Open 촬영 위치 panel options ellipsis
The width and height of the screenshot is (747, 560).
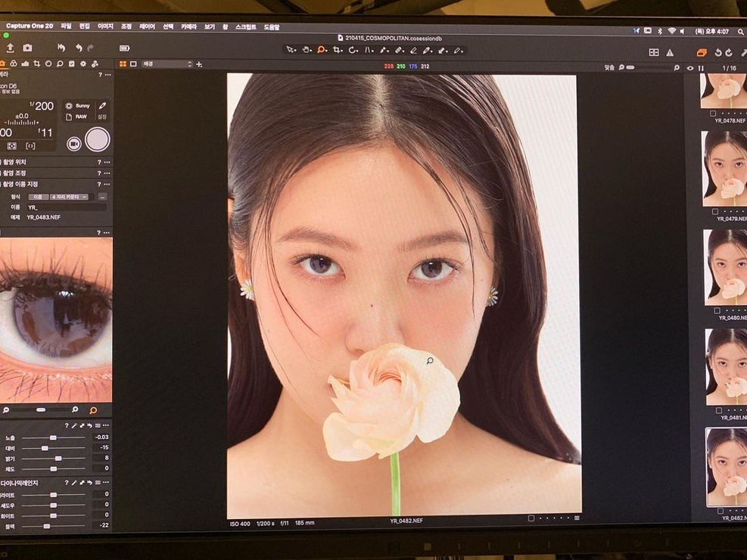click(108, 162)
